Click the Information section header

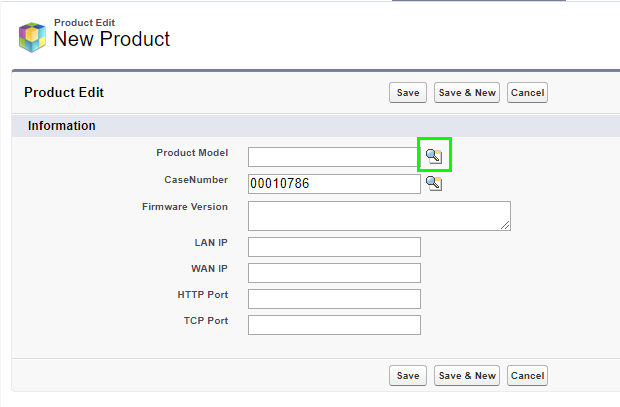coord(62,126)
